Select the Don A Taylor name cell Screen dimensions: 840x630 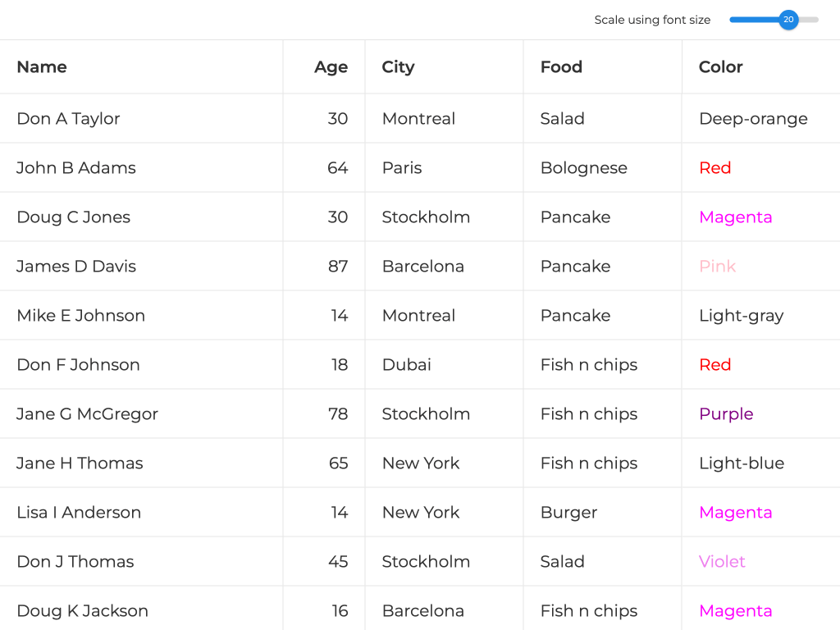68,118
